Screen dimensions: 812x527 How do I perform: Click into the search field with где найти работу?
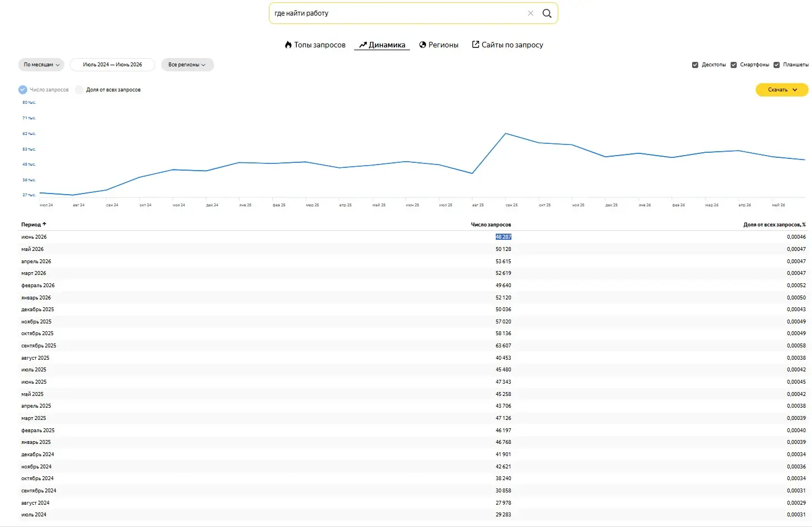399,13
